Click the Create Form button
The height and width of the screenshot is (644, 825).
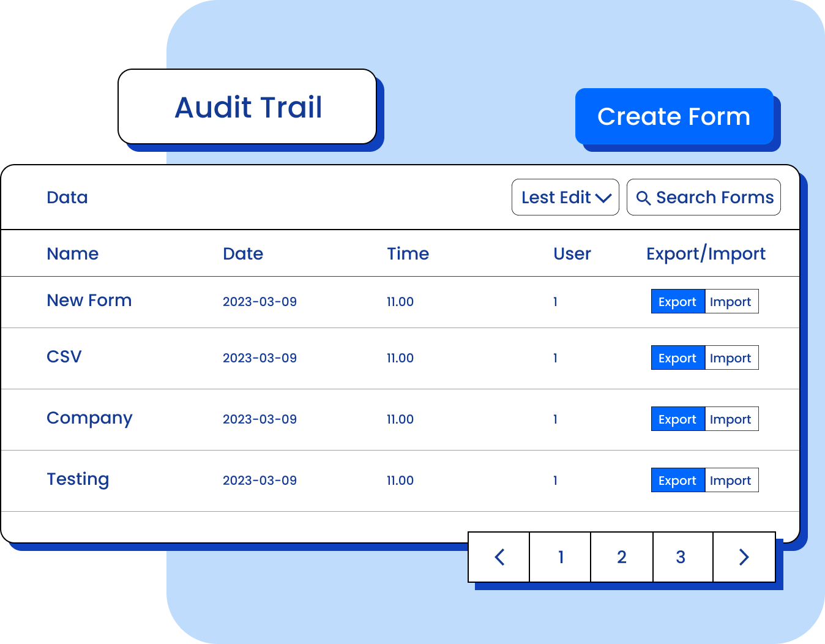(674, 116)
